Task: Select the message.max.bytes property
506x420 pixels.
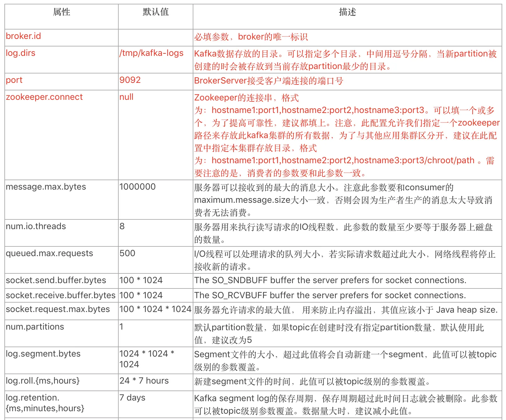Action: click(46, 187)
